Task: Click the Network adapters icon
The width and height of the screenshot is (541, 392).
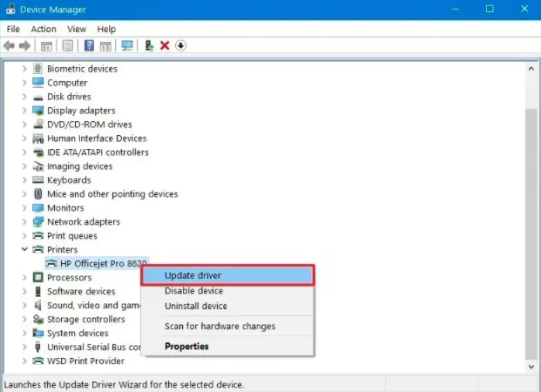Action: [x=37, y=221]
